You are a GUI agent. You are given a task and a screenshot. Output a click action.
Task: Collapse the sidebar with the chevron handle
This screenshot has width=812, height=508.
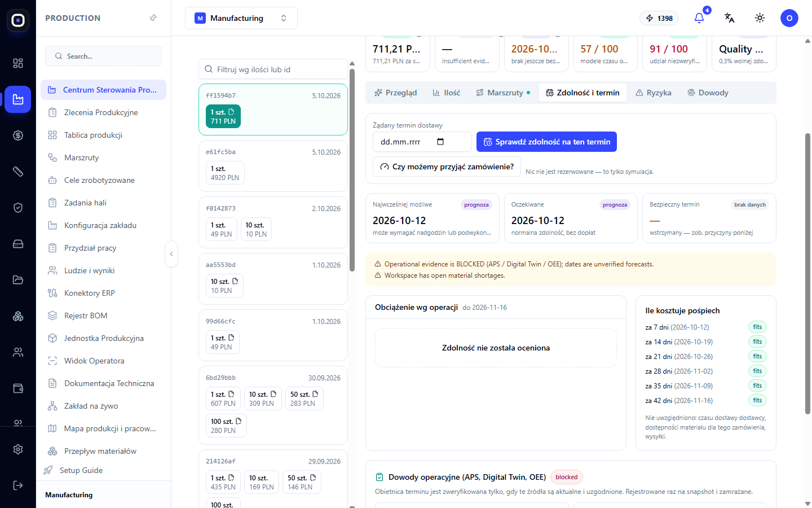[171, 254]
